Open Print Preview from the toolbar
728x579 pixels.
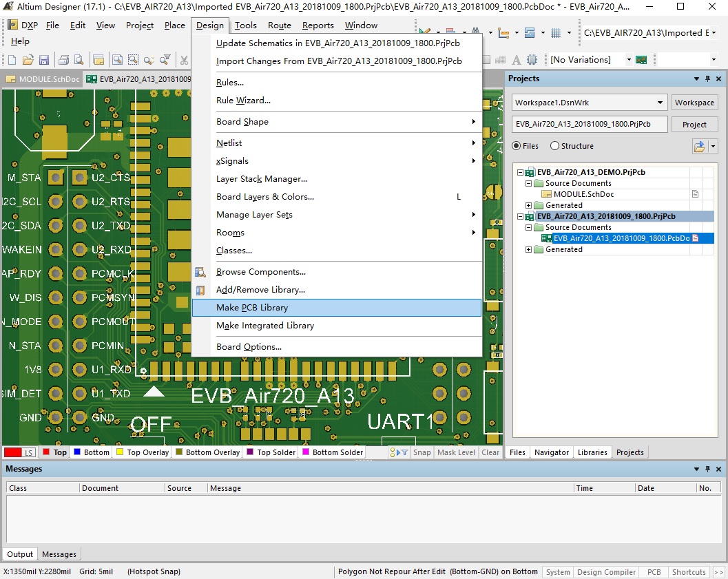pyautogui.click(x=79, y=60)
